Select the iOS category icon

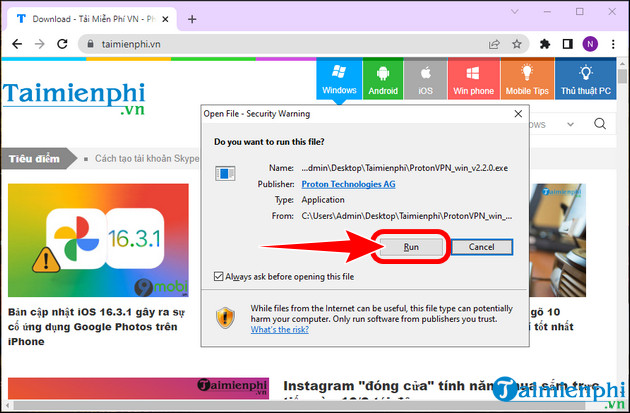424,79
